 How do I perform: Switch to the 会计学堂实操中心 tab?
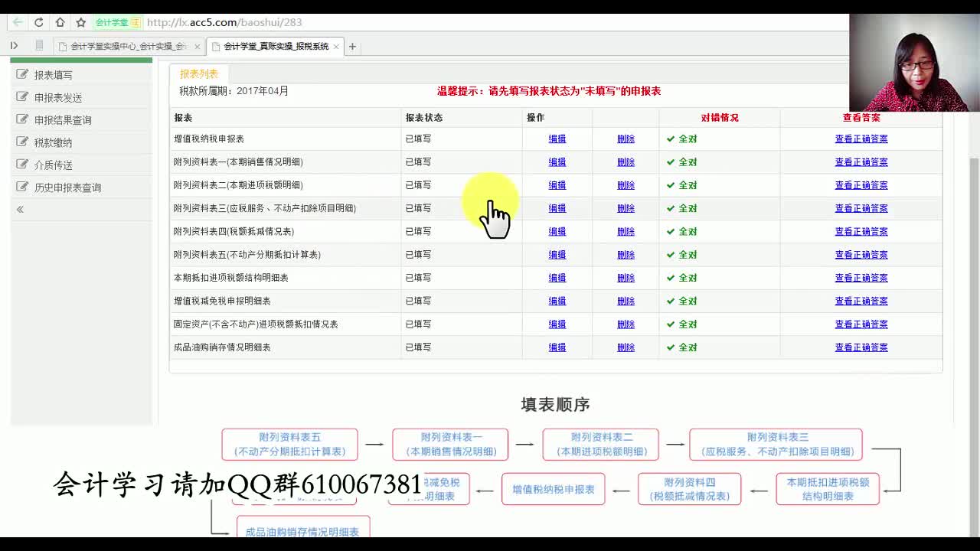126,46
